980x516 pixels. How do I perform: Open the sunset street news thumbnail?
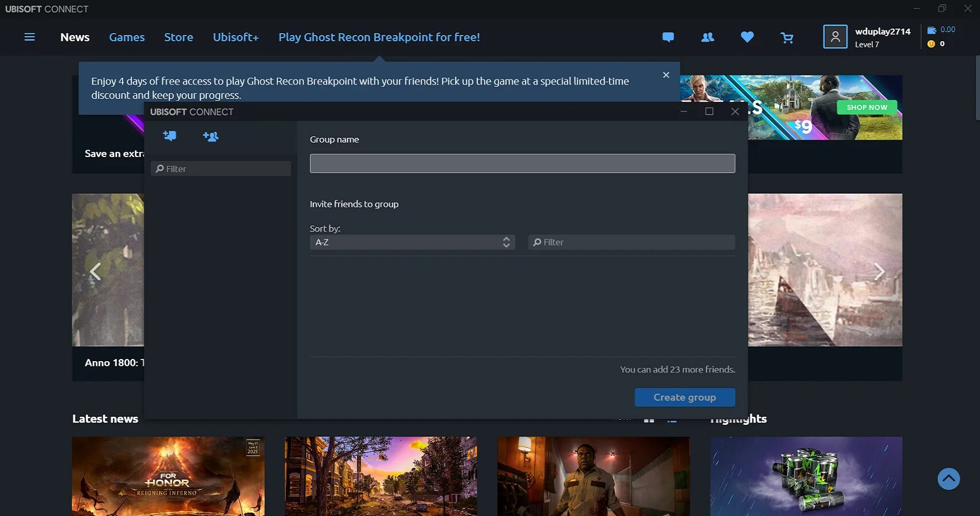point(381,476)
